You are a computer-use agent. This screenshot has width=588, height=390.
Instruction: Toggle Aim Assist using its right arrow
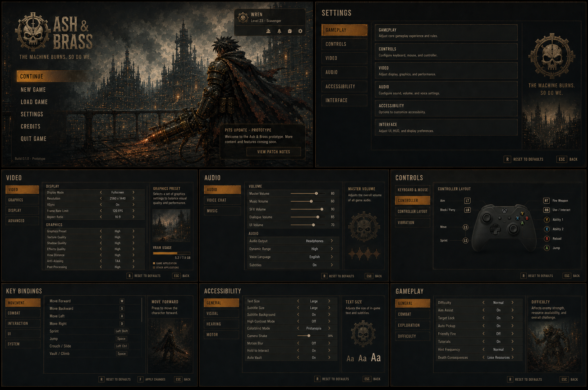point(512,310)
